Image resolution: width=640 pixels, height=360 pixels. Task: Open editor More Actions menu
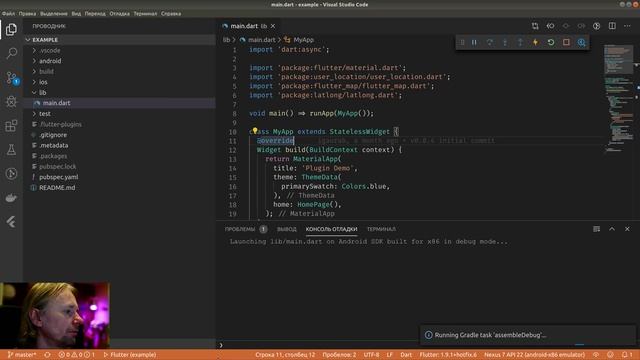[627, 26]
